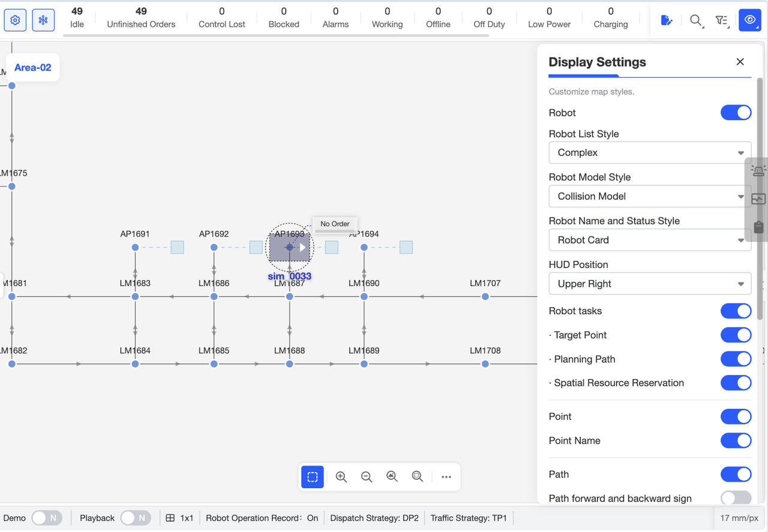
Task: Select the zoom in magnifier tool
Action: (341, 476)
